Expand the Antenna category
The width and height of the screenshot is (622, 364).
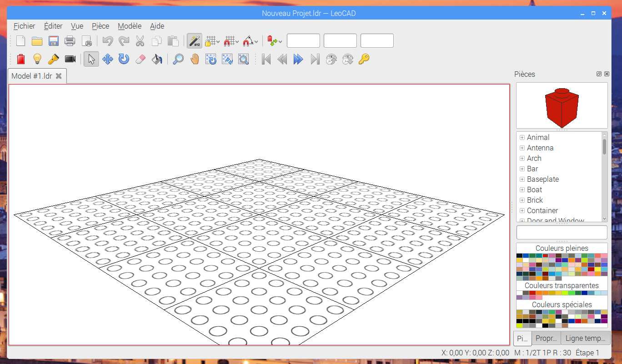click(522, 148)
